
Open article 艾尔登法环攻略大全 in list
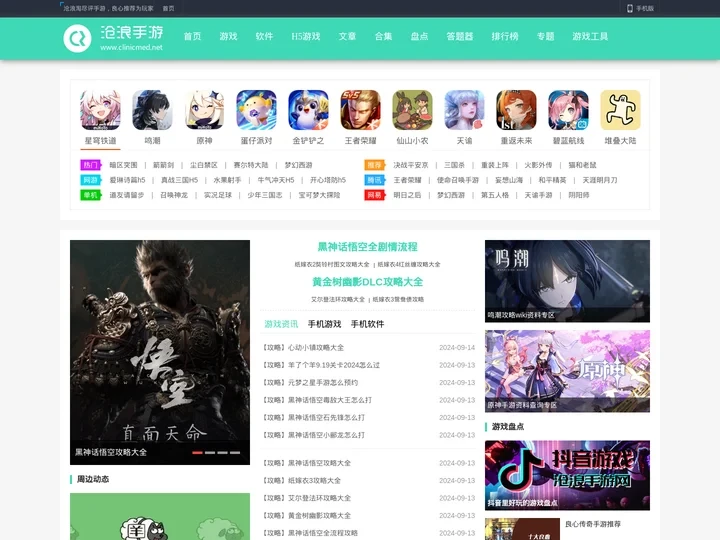(x=319, y=498)
